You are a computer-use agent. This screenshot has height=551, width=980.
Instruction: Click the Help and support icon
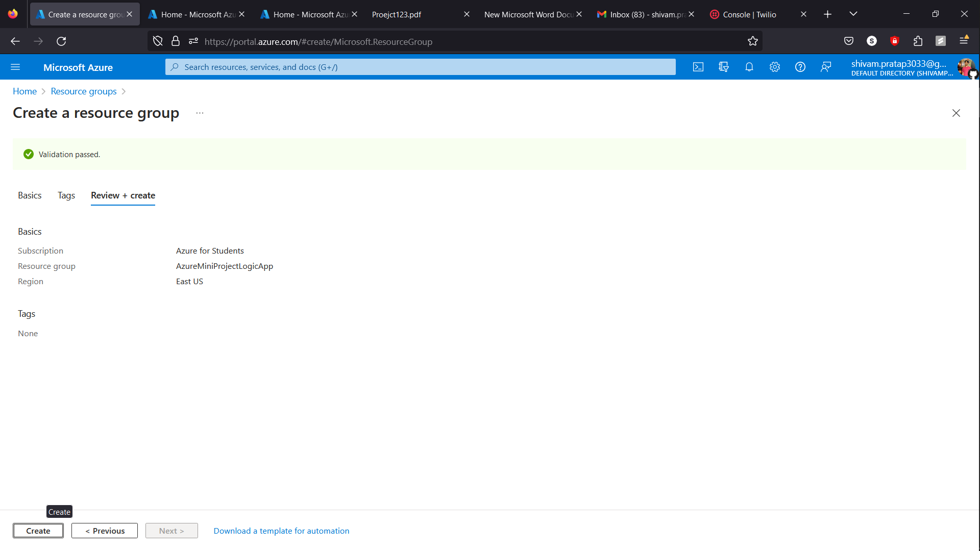click(x=800, y=67)
